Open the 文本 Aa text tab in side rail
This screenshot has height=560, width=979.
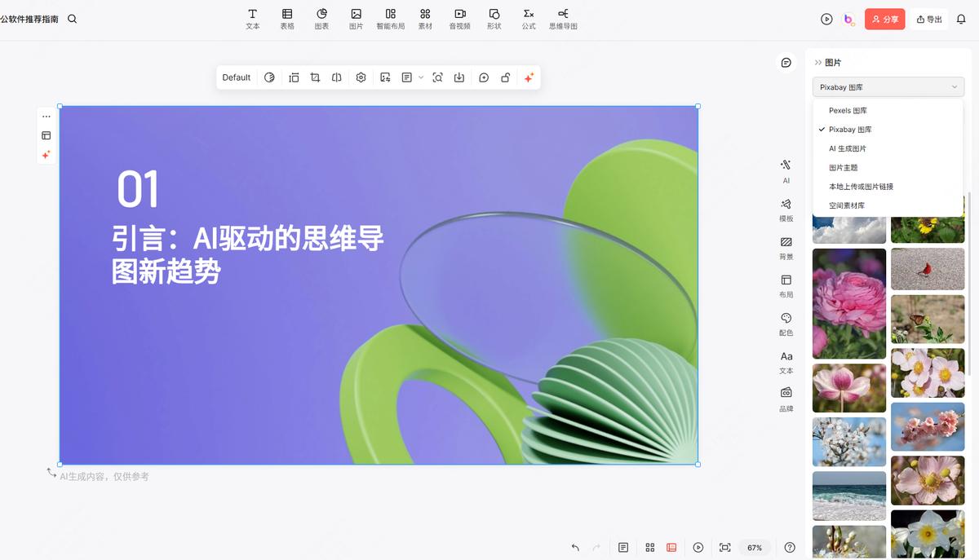(786, 362)
